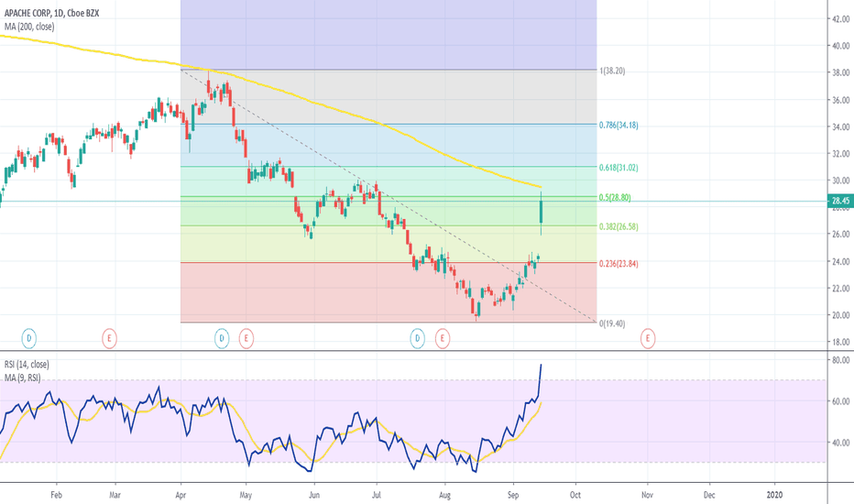Click 80.00 on the RSI scale
The height and width of the screenshot is (504, 854).
(x=841, y=360)
